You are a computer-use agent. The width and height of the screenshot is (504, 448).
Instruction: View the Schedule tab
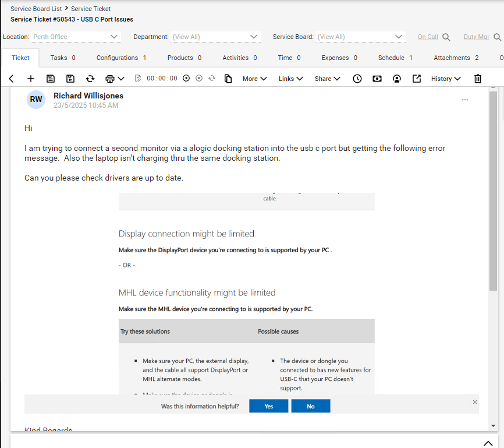point(395,58)
